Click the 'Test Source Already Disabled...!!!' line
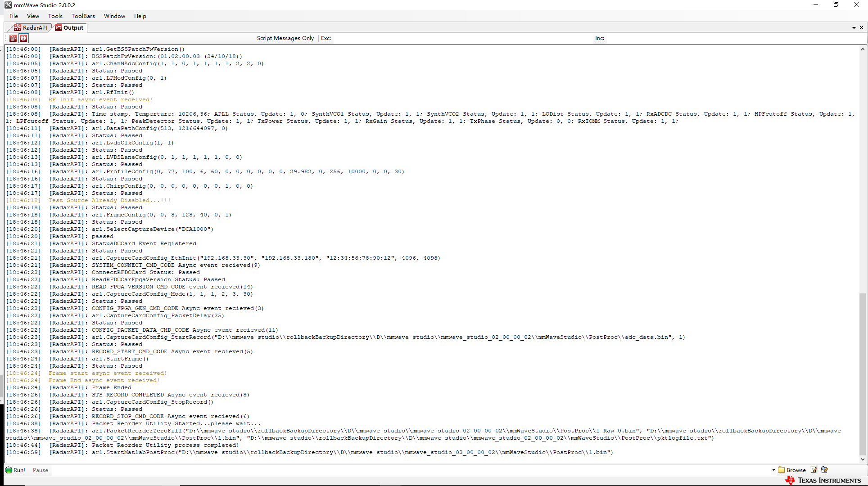Image resolution: width=868 pixels, height=486 pixels. click(109, 200)
